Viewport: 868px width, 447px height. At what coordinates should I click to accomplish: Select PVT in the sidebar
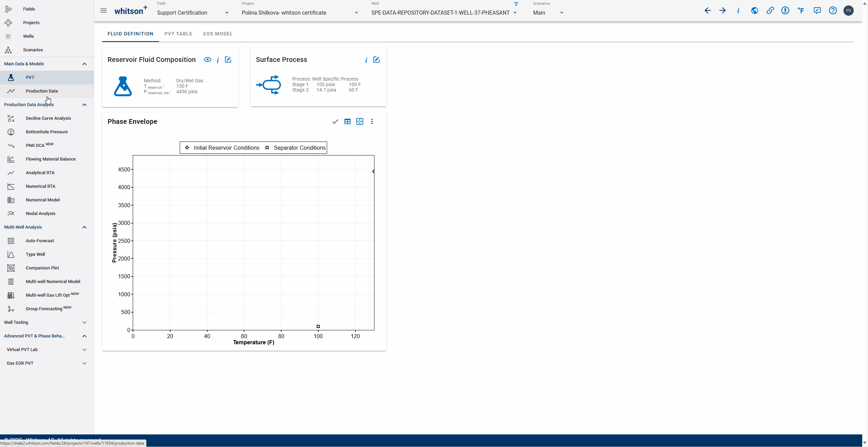pos(47,77)
